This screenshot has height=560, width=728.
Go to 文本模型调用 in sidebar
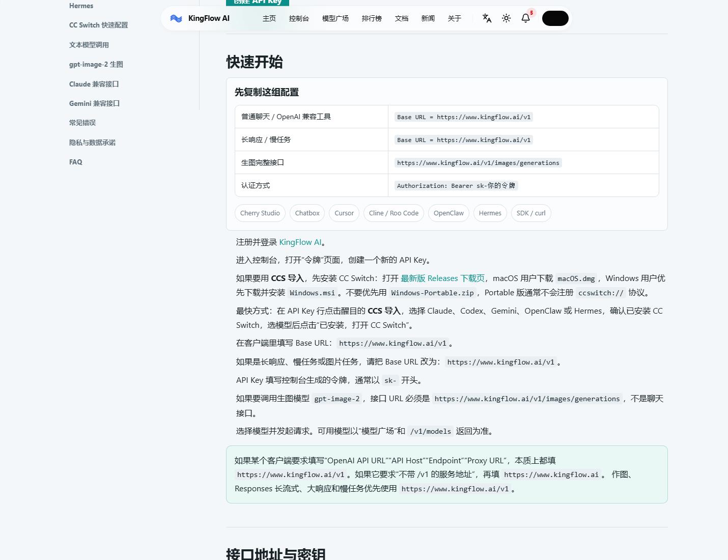89,45
